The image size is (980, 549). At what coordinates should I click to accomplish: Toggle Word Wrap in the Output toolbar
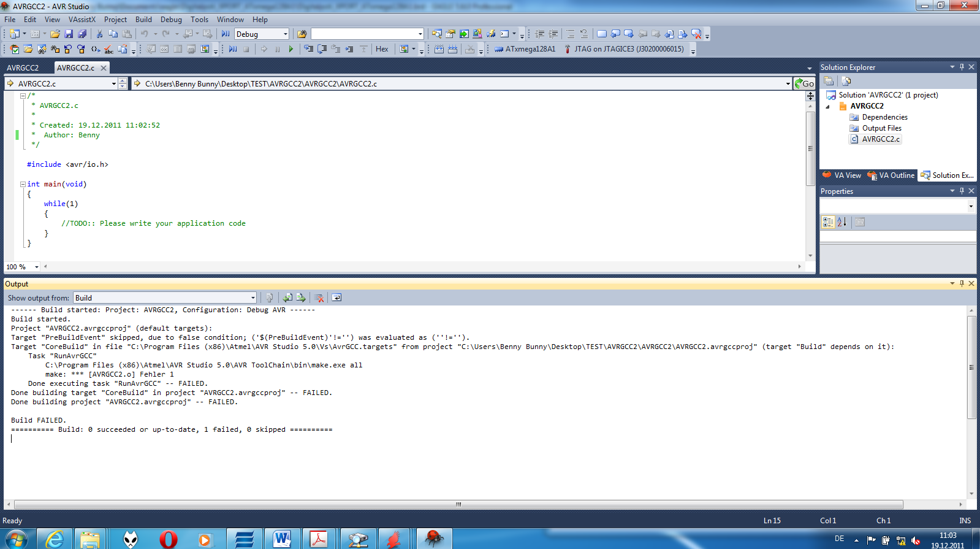click(336, 298)
